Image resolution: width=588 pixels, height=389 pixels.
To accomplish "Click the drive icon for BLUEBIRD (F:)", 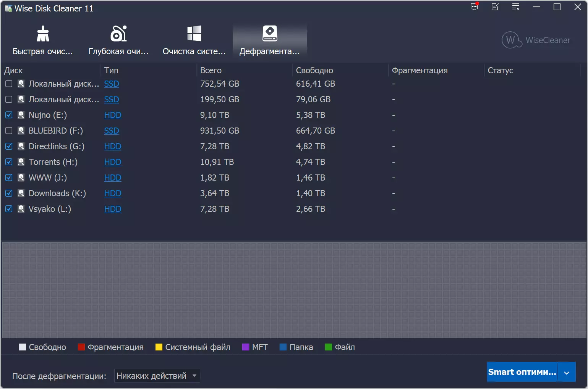I will 21,131.
